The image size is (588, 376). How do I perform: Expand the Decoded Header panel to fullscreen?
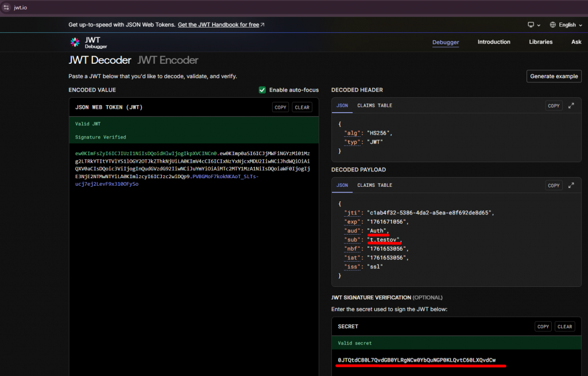coord(571,106)
